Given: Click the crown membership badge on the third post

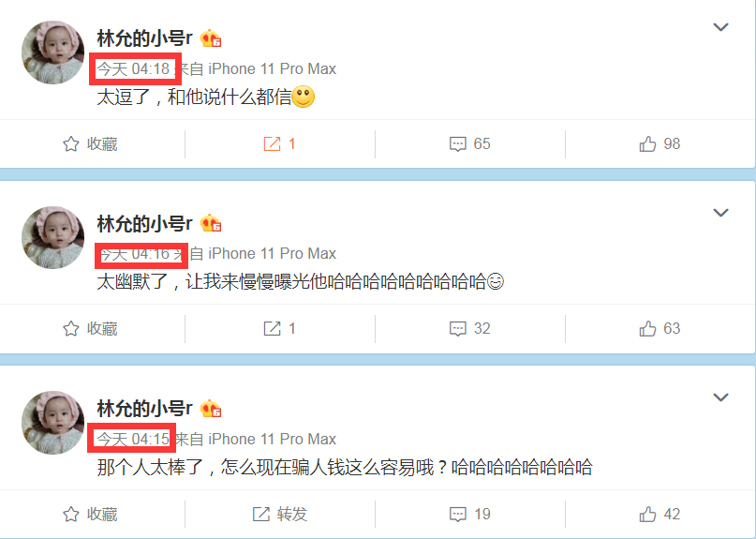Looking at the screenshot, I should [x=211, y=409].
